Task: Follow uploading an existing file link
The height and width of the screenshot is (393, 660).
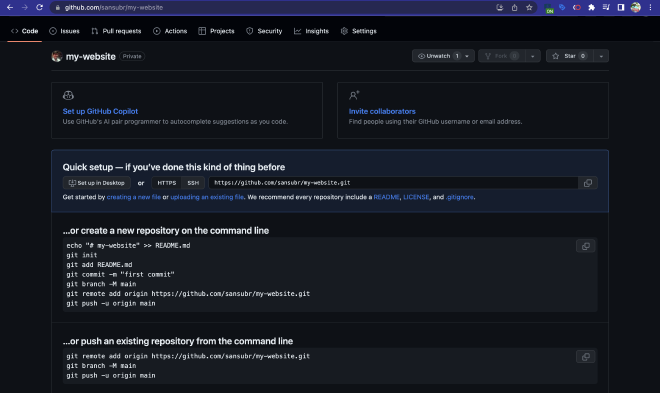Action: point(207,197)
